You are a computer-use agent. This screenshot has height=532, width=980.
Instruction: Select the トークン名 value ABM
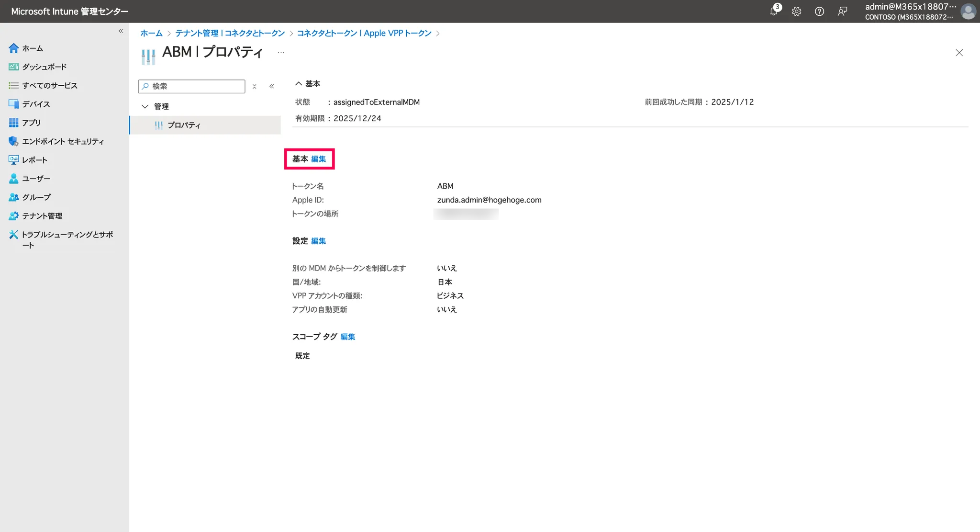click(x=445, y=186)
